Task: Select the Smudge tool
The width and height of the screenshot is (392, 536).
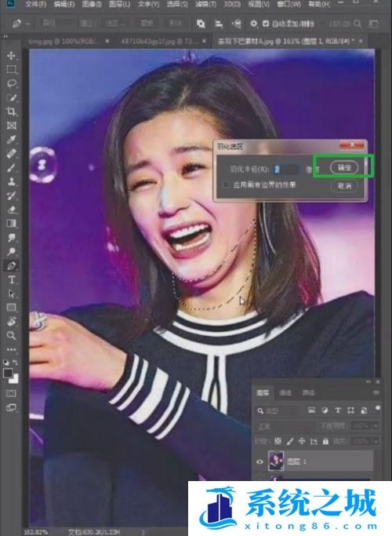Action: [11, 237]
